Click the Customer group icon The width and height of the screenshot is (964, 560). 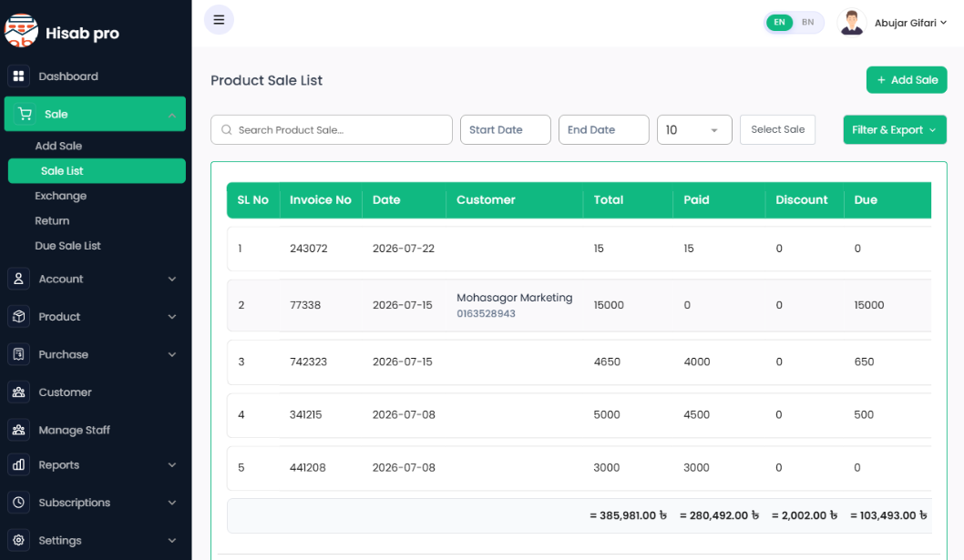(x=18, y=392)
